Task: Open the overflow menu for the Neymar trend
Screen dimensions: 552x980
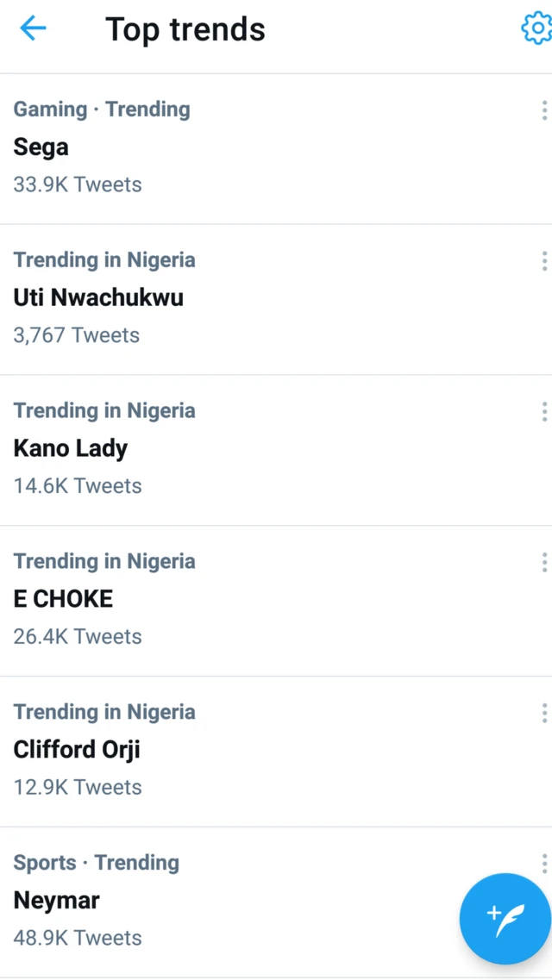Action: point(543,863)
